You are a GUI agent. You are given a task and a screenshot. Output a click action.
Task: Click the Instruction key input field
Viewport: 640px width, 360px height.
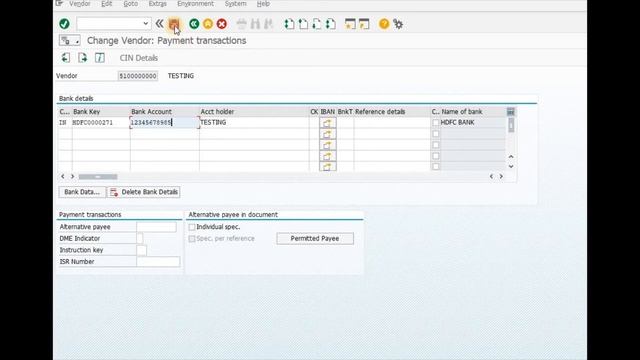click(x=142, y=250)
